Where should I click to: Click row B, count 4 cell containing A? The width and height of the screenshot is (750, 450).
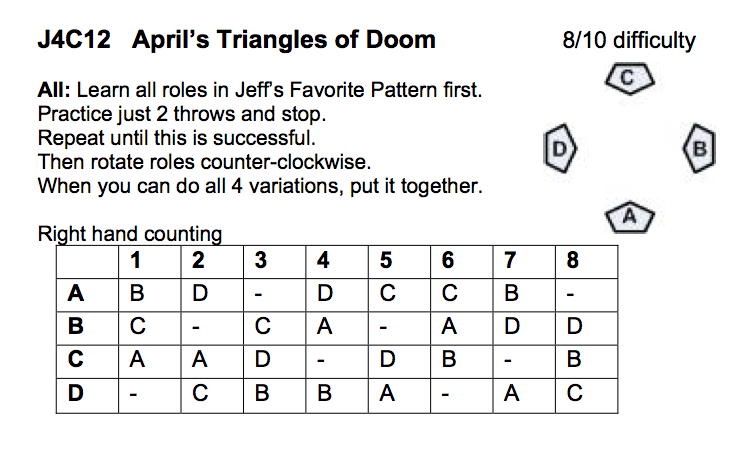337,329
